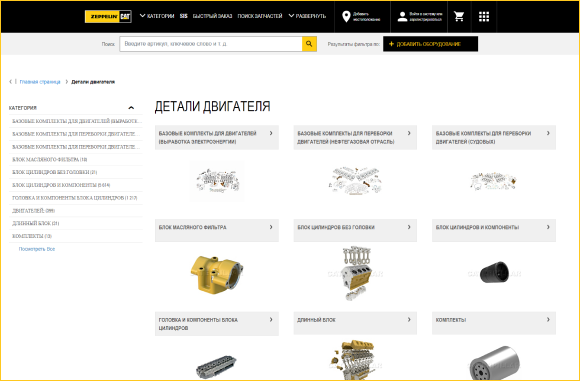Click the part search input field
This screenshot has height=381, width=580.
click(x=211, y=44)
